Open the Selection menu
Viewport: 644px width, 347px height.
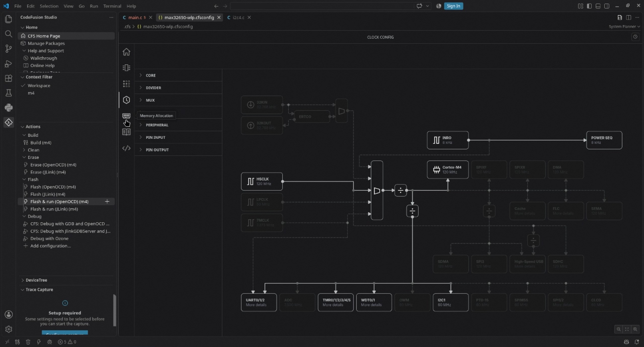pyautogui.click(x=49, y=6)
